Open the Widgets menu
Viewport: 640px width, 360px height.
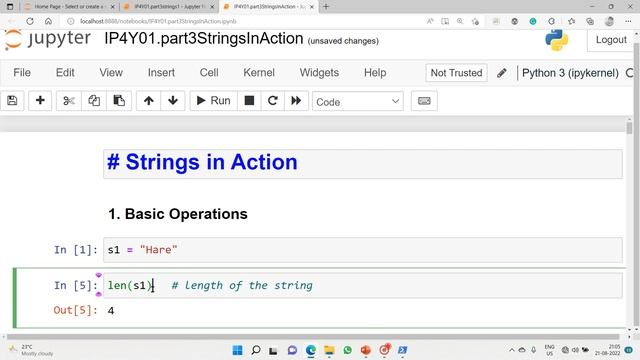click(x=319, y=73)
